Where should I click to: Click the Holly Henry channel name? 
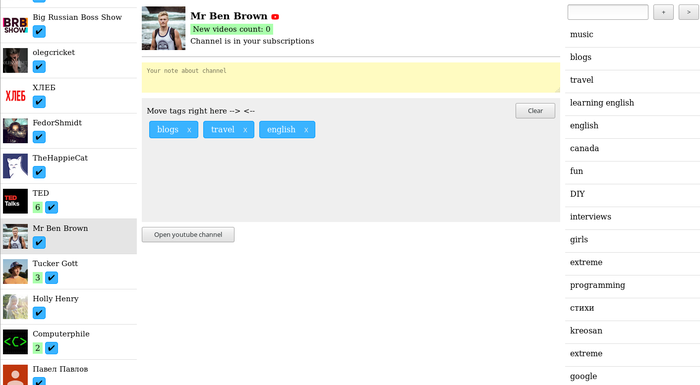click(56, 299)
